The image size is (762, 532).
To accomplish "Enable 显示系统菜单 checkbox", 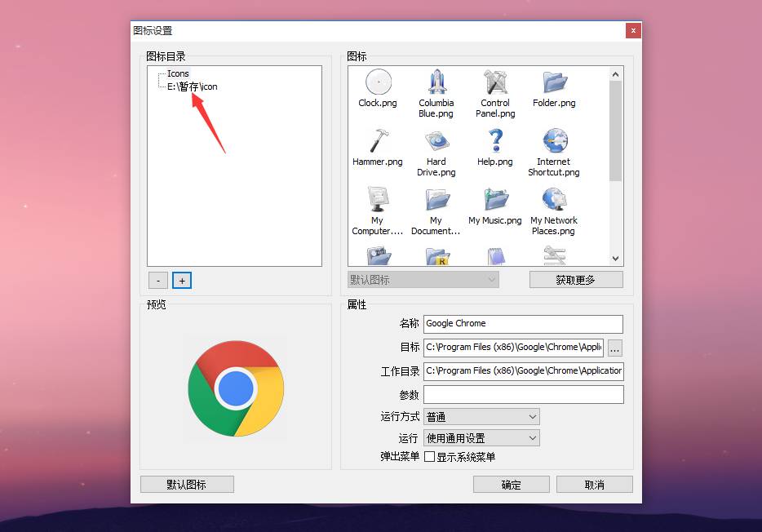I will coord(428,456).
